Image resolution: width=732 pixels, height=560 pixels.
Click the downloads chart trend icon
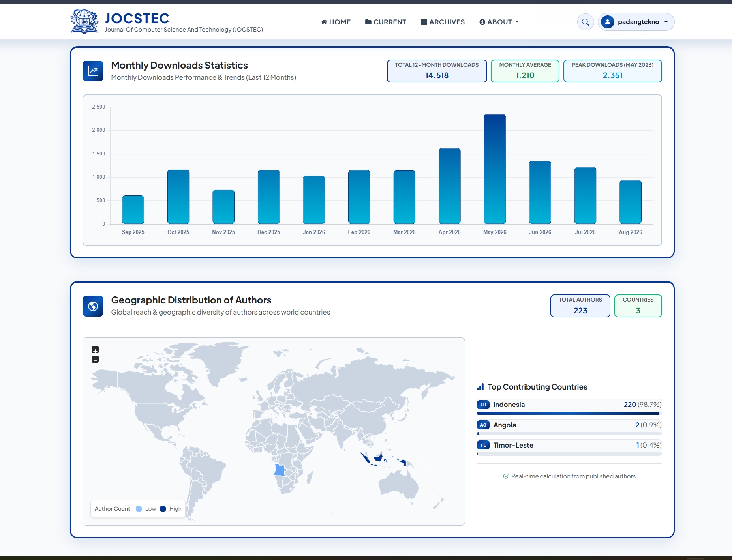(93, 71)
